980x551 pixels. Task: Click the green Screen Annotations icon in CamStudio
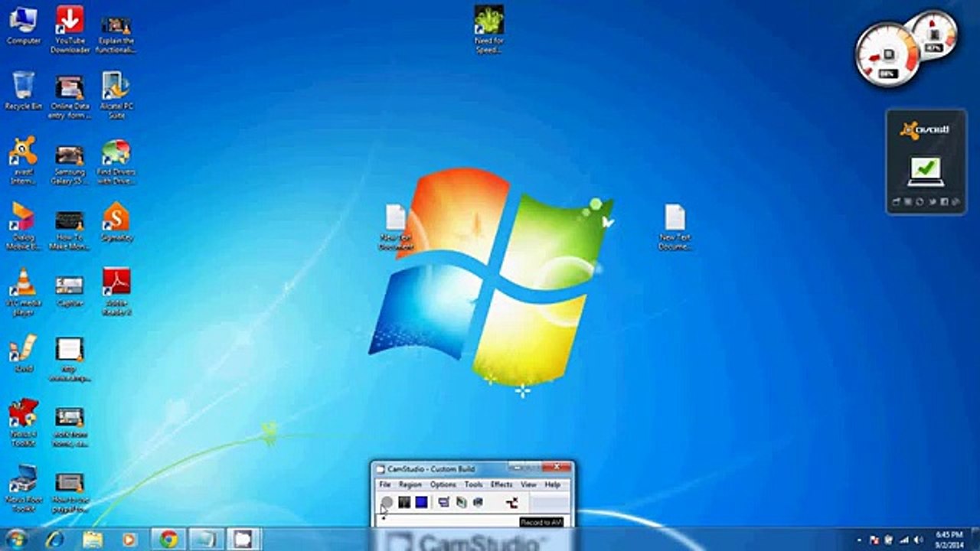[461, 502]
